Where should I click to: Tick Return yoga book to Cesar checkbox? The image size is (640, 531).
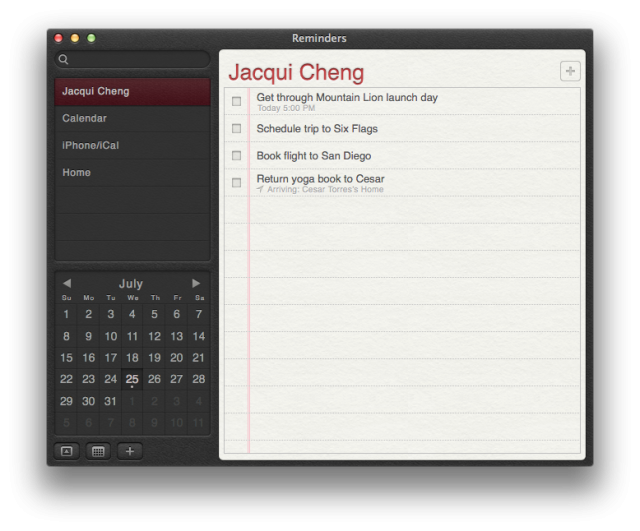[x=236, y=182]
